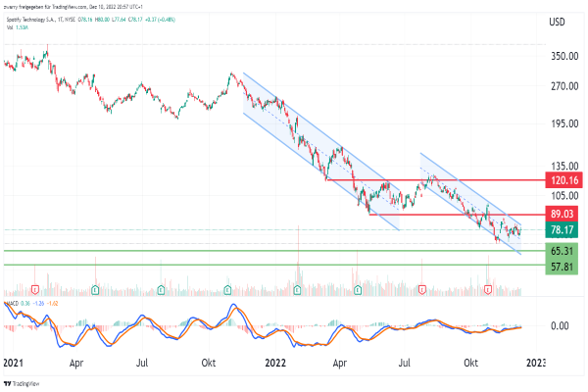This screenshot has height=392, width=588.
Task: Select the green horizontal line at 57.81
Action: 274,265
